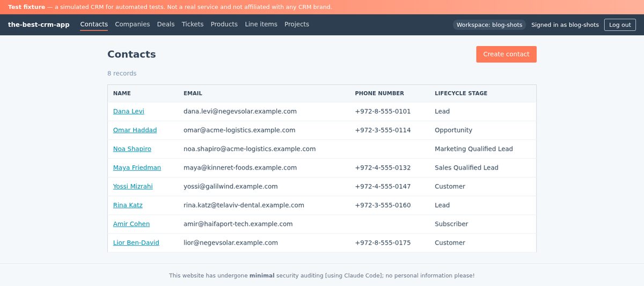Click phone number +972-4-555-0132
The width and height of the screenshot is (644, 286).
point(383,168)
